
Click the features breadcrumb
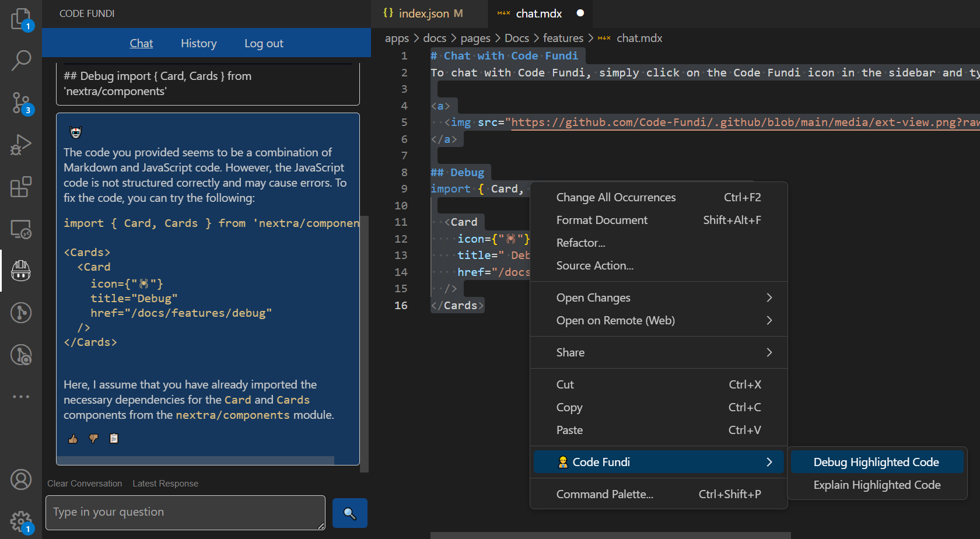(x=563, y=38)
